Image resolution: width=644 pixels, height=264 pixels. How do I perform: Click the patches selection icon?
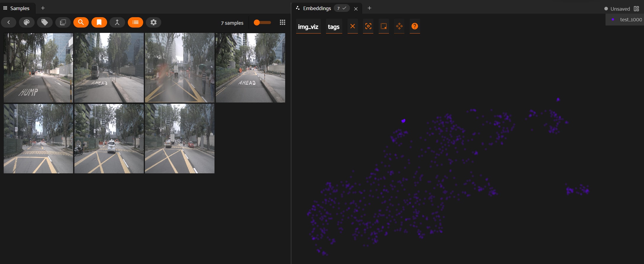click(x=63, y=22)
